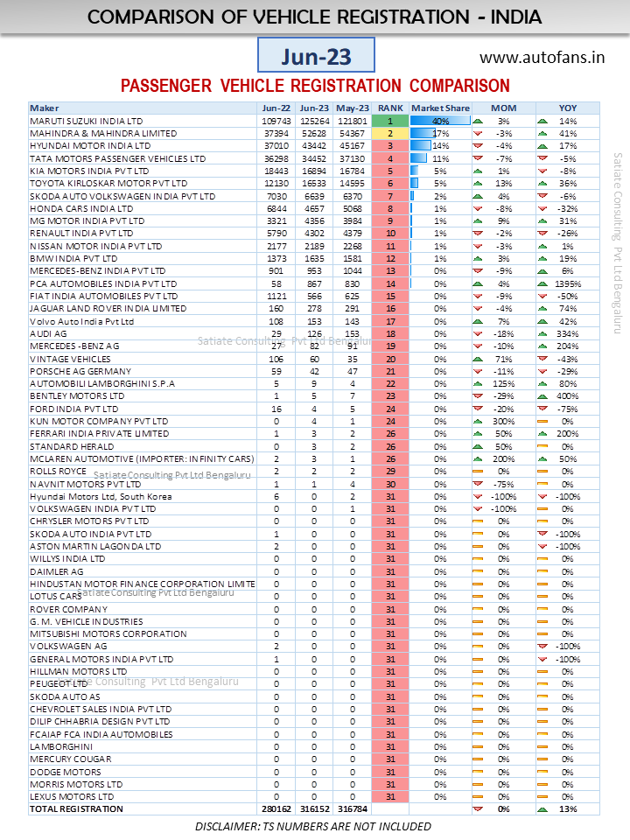
Task: Click the red MOM arrow for Navnit Motors
Action: pyautogui.click(x=478, y=484)
